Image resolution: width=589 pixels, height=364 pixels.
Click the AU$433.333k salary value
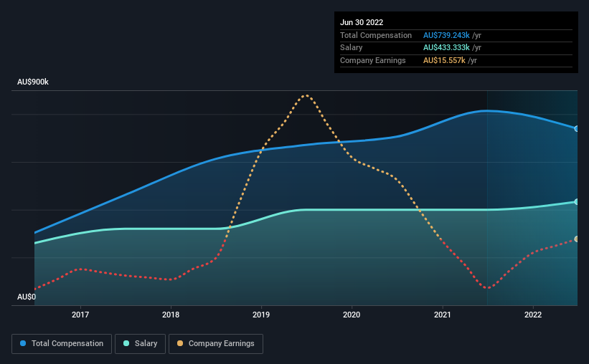click(x=446, y=48)
